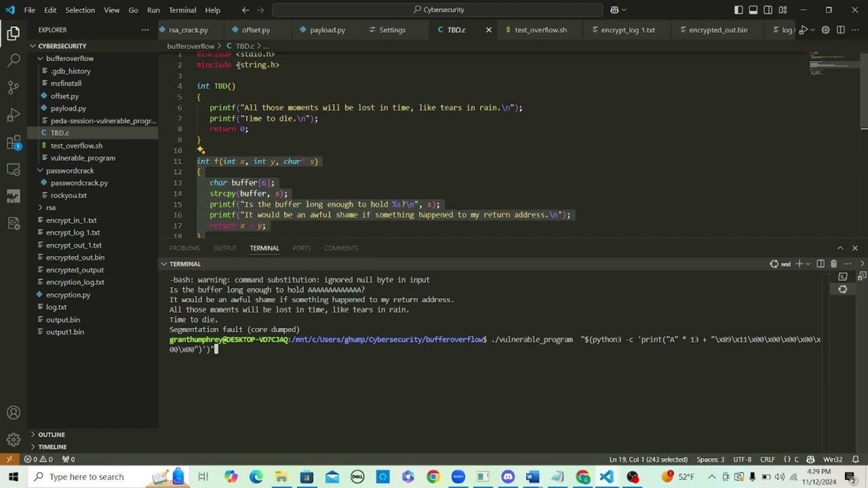Screen dimensions: 868x488
Task: Click the remote window indicator in status bar
Action: click(x=10, y=459)
